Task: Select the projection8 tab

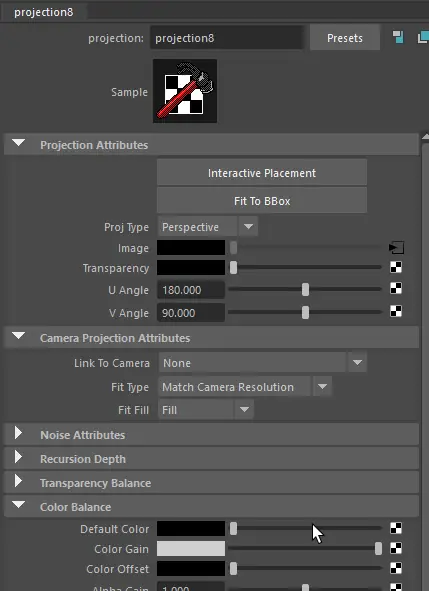Action: point(44,12)
